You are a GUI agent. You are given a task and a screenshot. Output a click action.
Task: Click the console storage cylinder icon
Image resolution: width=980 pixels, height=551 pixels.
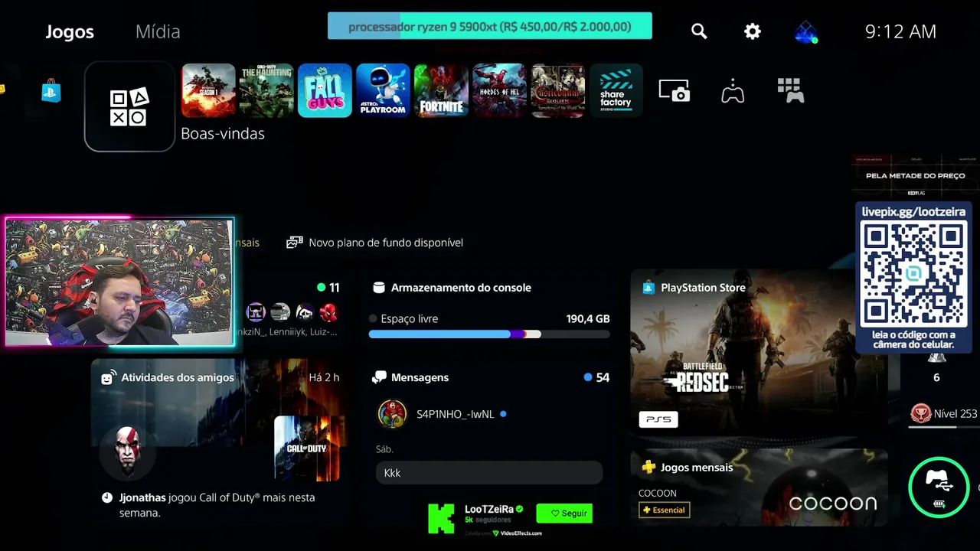tap(378, 288)
